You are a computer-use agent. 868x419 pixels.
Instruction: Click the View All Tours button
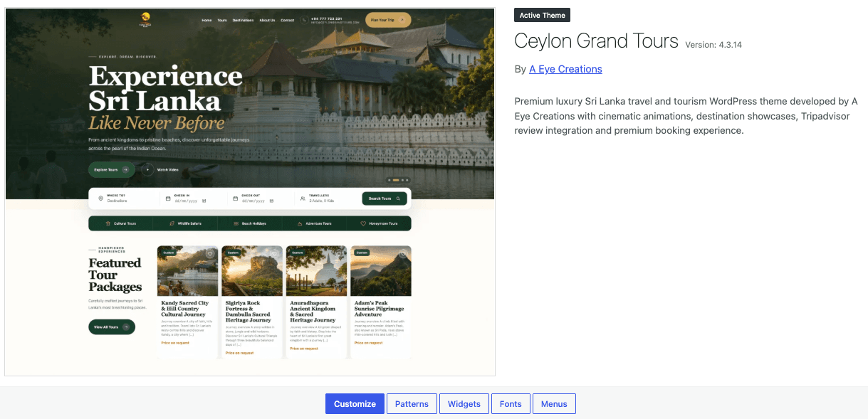(111, 327)
